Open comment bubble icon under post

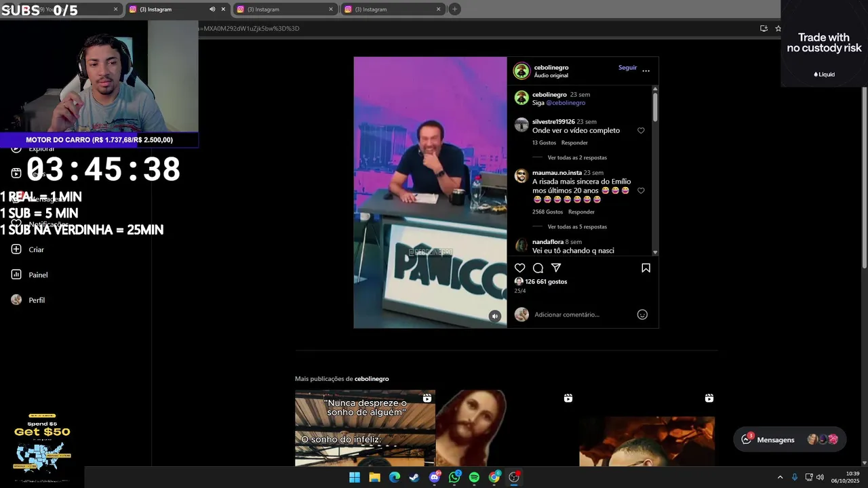538,268
